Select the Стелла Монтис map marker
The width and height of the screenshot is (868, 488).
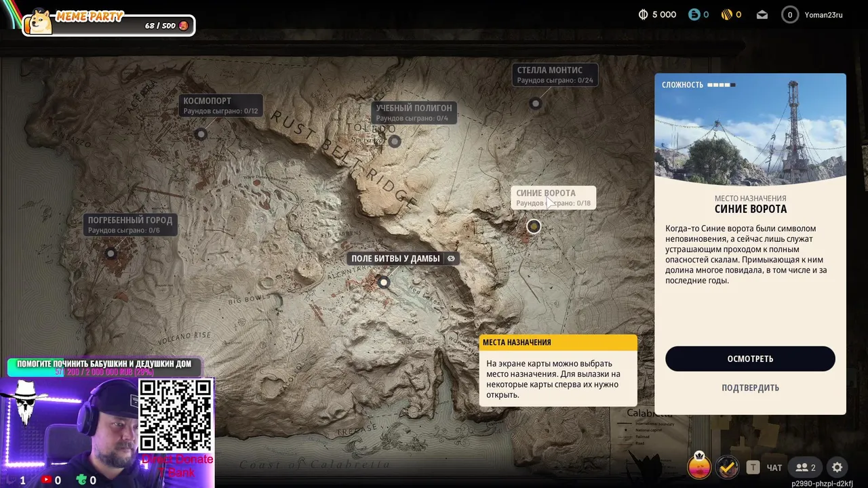click(x=536, y=104)
